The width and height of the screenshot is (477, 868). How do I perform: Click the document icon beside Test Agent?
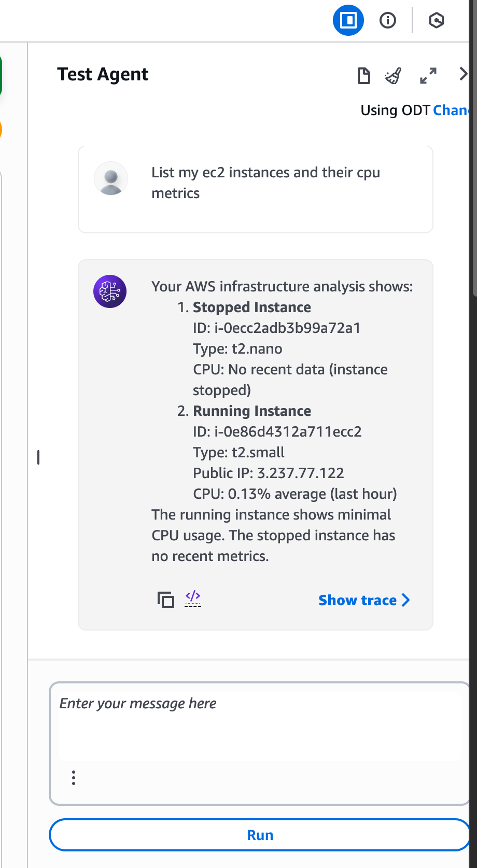[364, 76]
